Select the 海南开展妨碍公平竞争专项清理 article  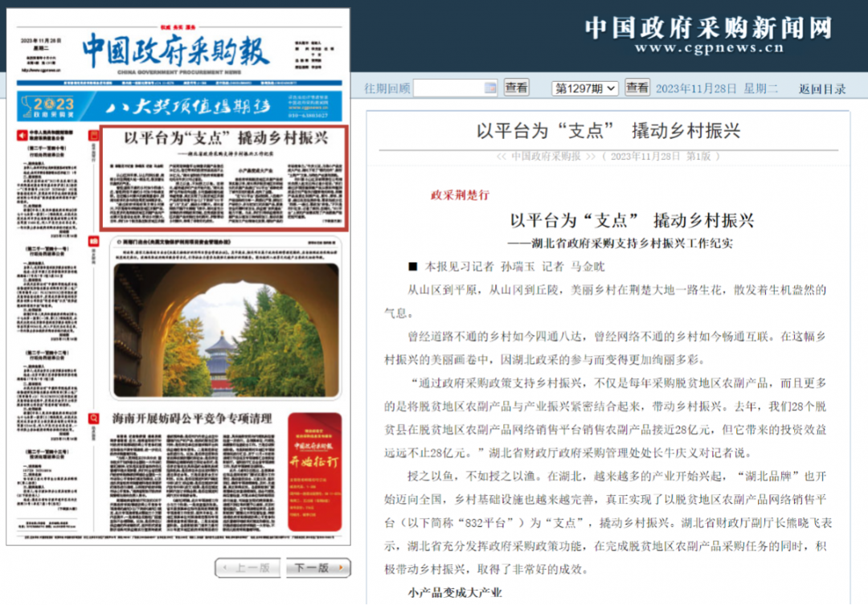(x=193, y=419)
